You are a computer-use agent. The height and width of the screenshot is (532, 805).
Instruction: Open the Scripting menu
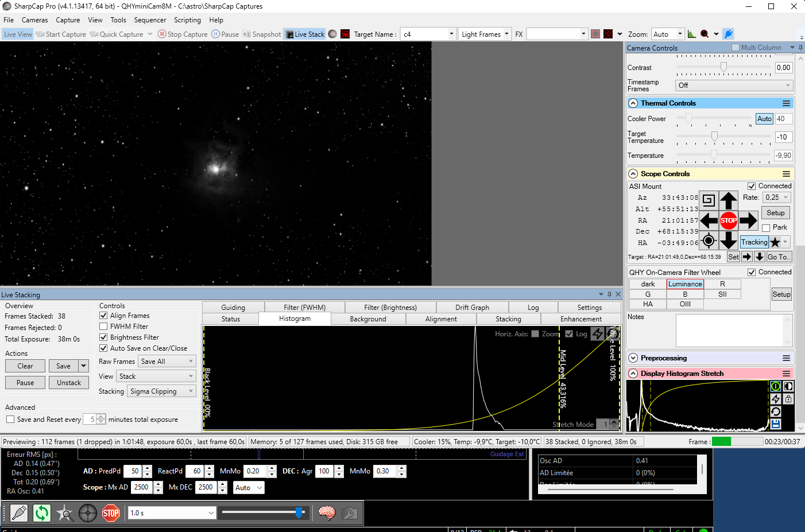(188, 20)
